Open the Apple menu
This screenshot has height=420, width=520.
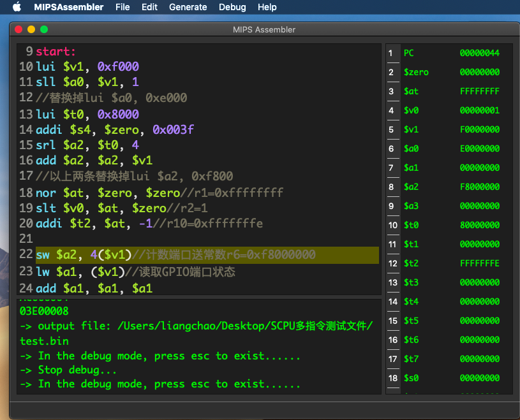(x=17, y=6)
